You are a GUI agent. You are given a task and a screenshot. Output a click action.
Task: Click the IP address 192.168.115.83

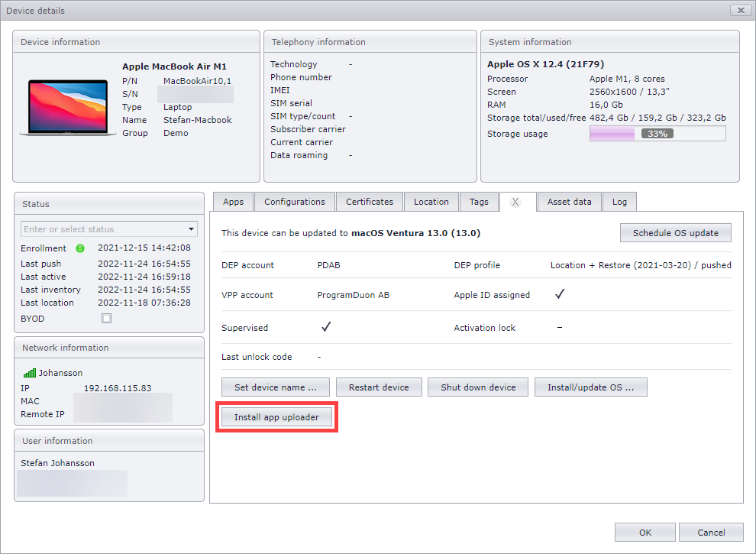pos(118,388)
